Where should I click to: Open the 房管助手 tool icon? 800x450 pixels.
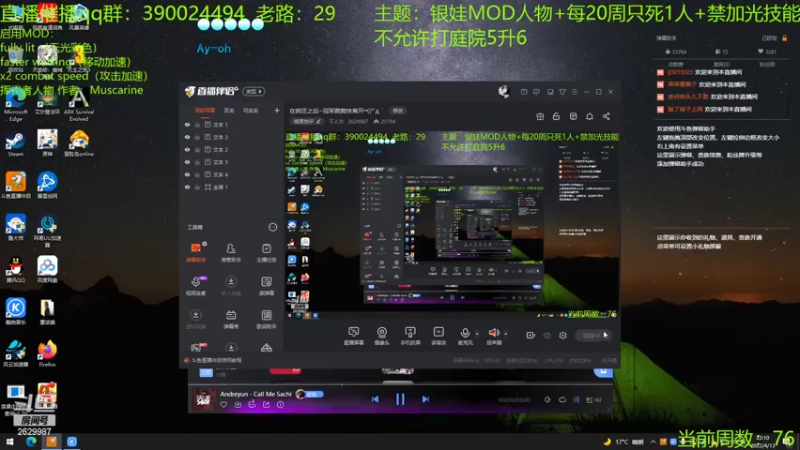pos(231,252)
